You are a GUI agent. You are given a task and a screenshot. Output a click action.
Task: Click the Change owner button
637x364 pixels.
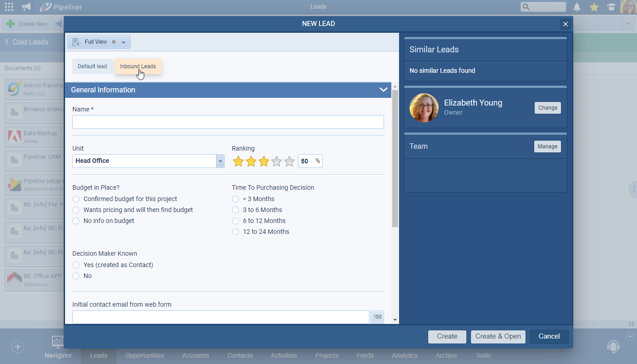tap(547, 108)
